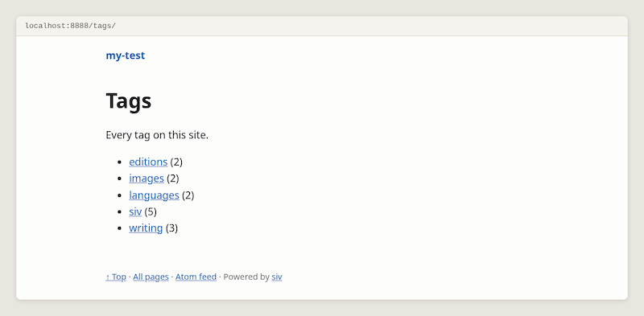This screenshot has height=316, width=644.
Task: Click the Tags page heading
Action: point(129,101)
